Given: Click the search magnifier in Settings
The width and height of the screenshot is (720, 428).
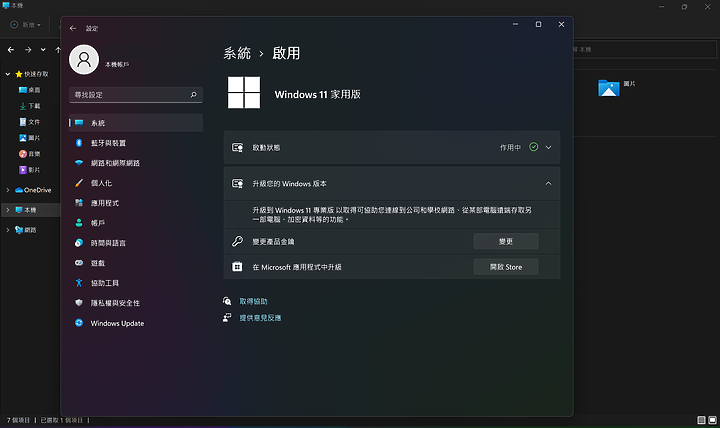Looking at the screenshot, I should (x=193, y=95).
